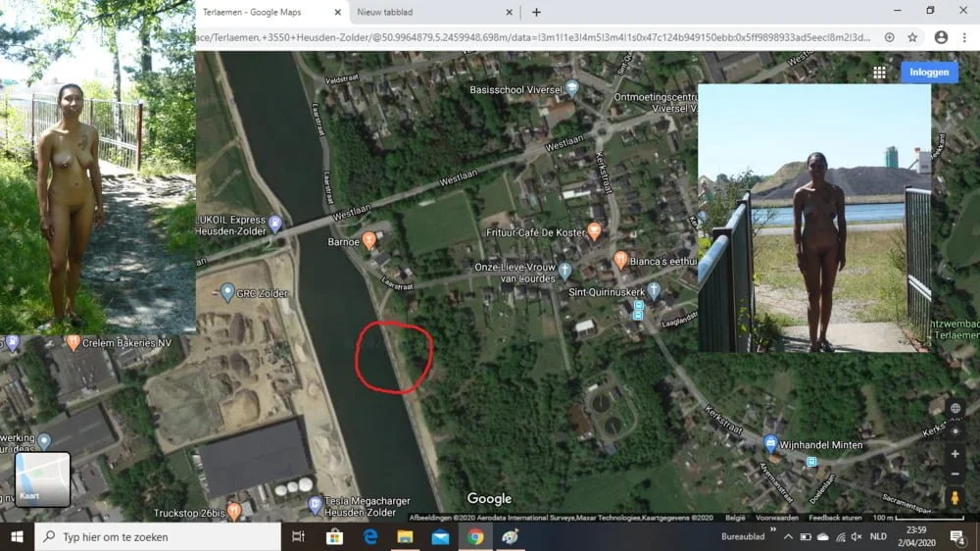980x551 pixels.
Task: Switch to Kaart map view thumbnail
Action: click(x=42, y=479)
